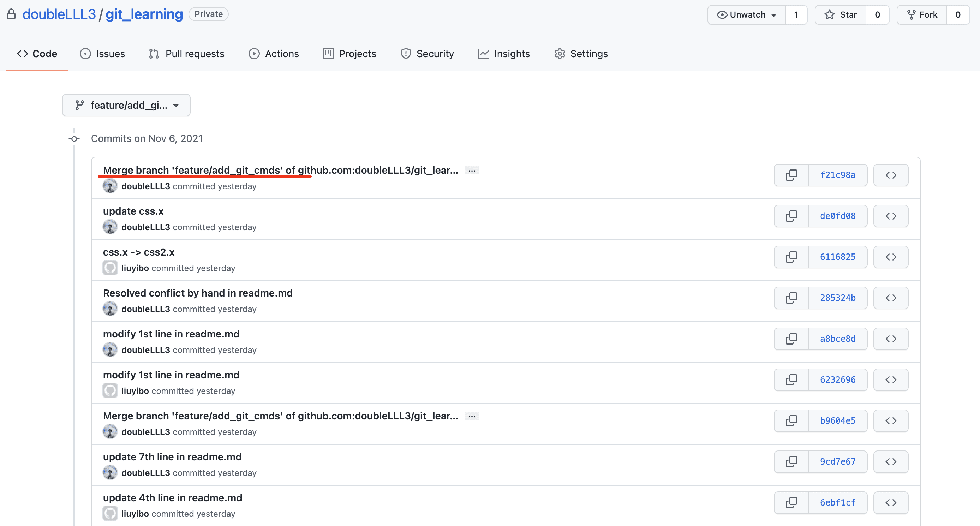Copy full SHA for commit 9cd7e67
This screenshot has width=980, height=526.
coord(791,462)
